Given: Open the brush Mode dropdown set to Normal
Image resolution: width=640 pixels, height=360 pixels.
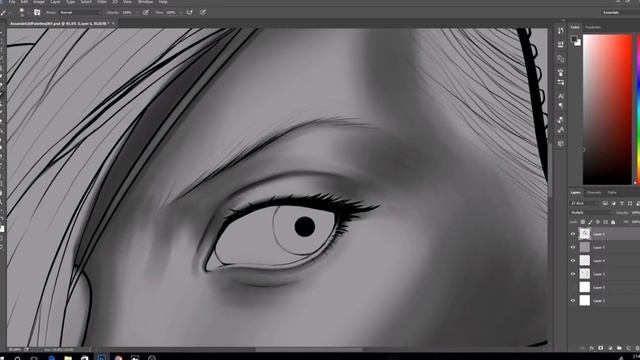Looking at the screenshot, I should coord(80,12).
